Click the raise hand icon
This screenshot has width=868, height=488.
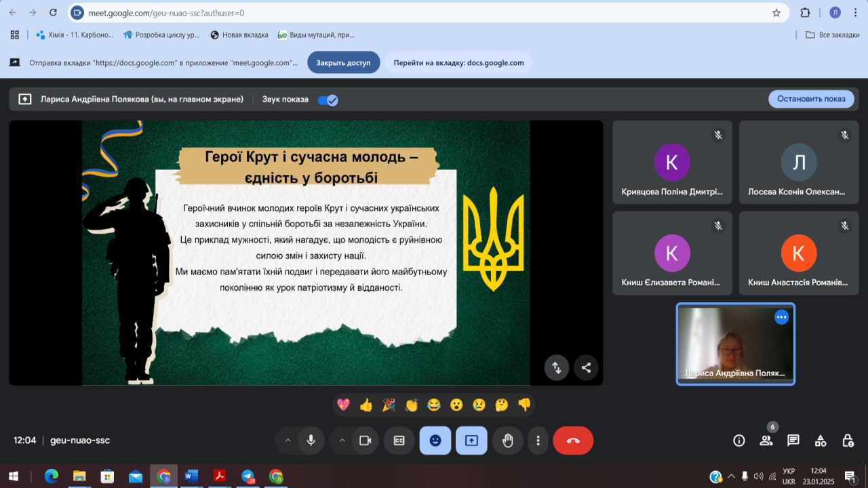[x=507, y=441]
